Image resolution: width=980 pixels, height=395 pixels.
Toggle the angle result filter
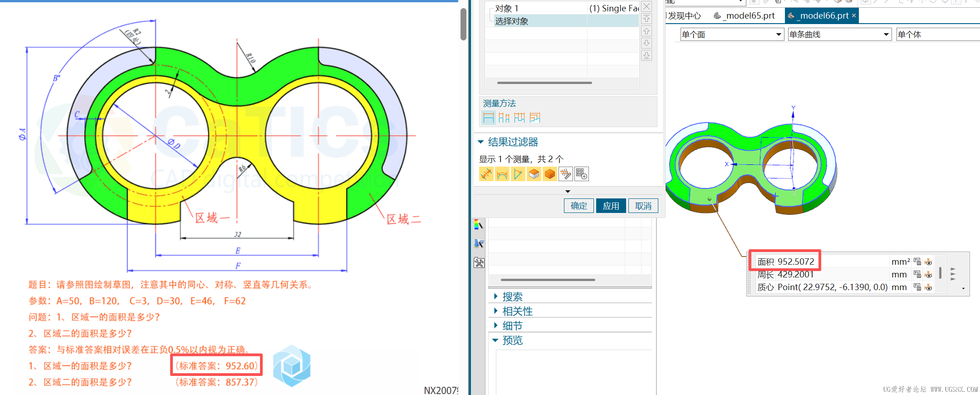(518, 174)
